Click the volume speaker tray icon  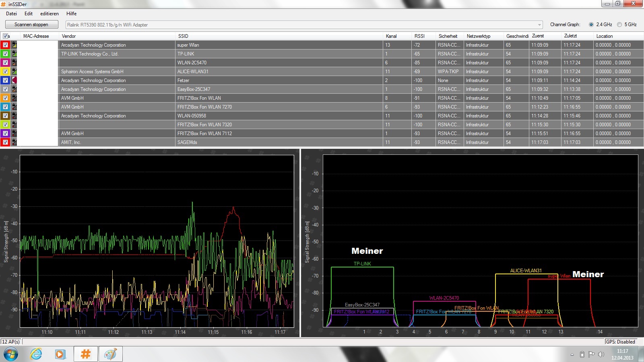(x=601, y=354)
